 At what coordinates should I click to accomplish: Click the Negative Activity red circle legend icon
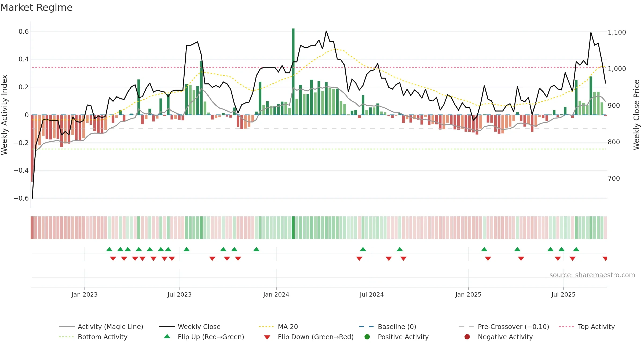pyautogui.click(x=467, y=337)
